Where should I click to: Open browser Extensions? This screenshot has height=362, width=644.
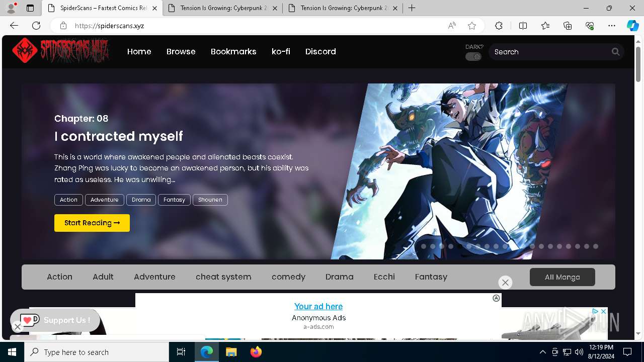coord(499,26)
